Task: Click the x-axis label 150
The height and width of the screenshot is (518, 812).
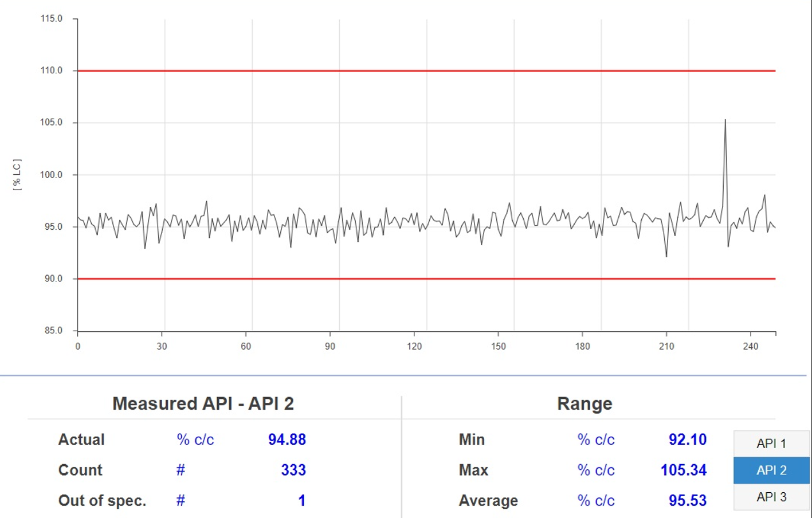Action: (499, 346)
